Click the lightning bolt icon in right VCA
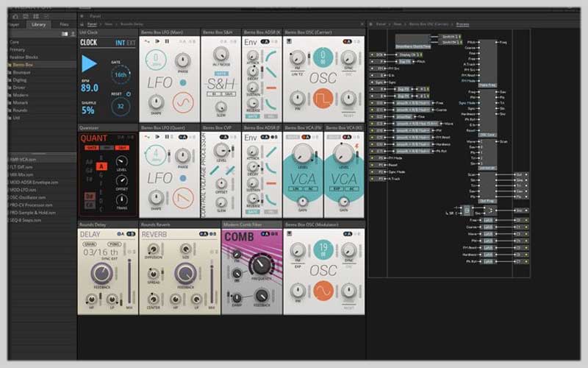This screenshot has height=368, width=588. pyautogui.click(x=357, y=146)
